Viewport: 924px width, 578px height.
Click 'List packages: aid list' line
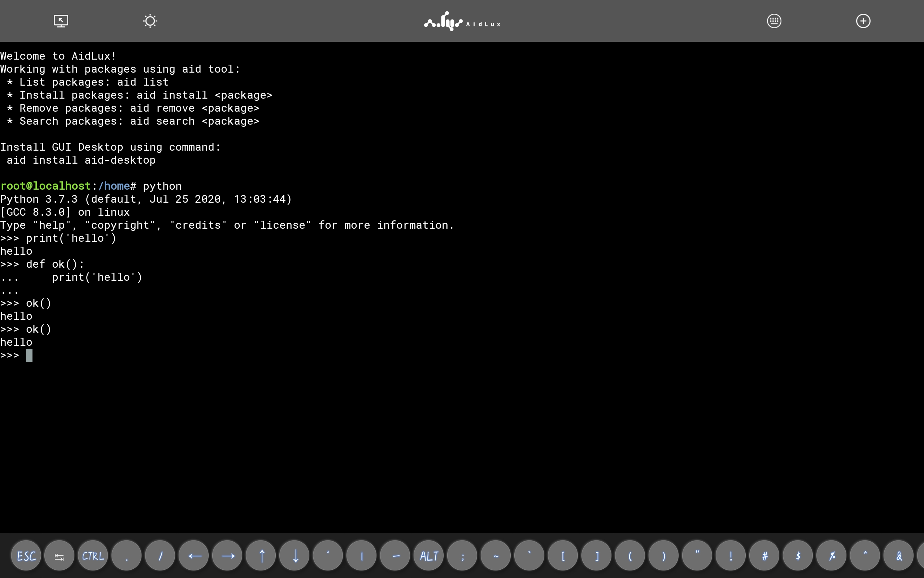tap(88, 82)
